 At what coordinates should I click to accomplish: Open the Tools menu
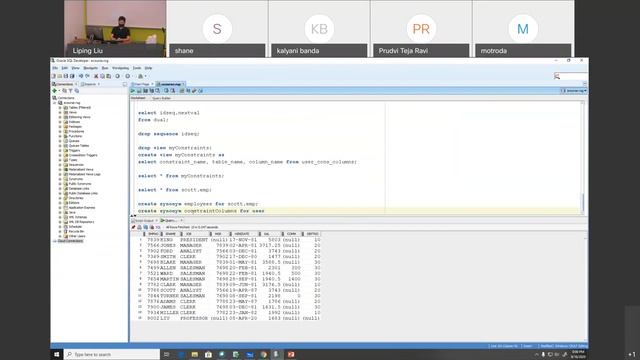137,68
